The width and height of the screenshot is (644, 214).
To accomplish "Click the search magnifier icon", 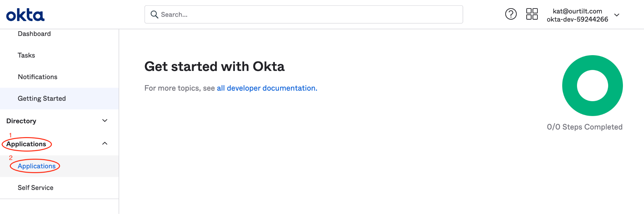I will point(154,14).
